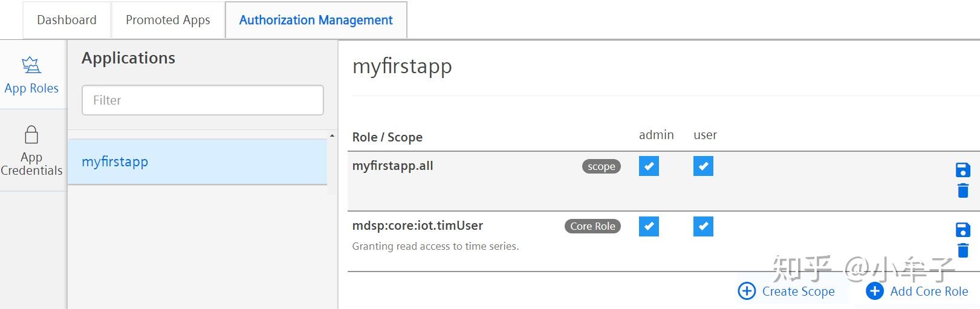Click the applications Filter input field

203,100
